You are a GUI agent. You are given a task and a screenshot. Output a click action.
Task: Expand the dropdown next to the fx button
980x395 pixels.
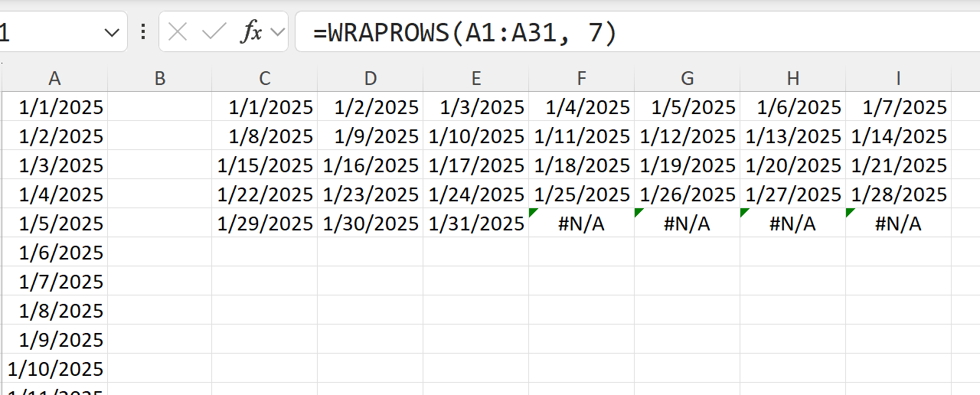(x=277, y=32)
